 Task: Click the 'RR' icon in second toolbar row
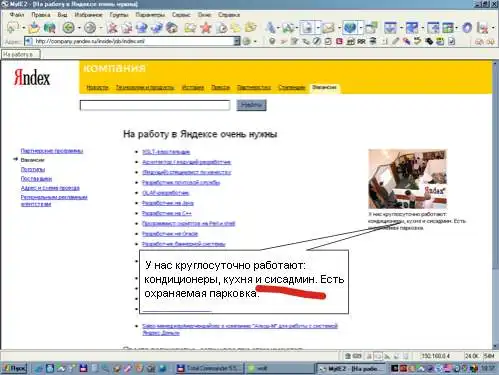click(x=361, y=42)
